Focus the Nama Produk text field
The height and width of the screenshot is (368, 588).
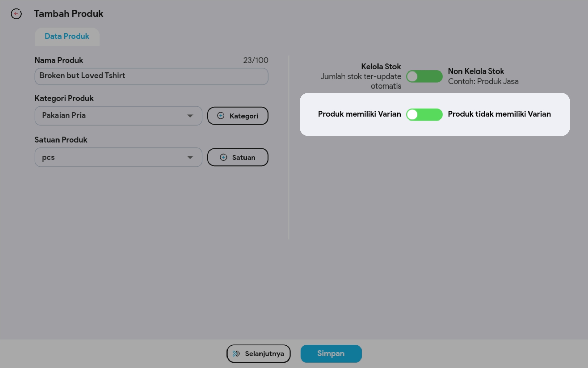151,76
